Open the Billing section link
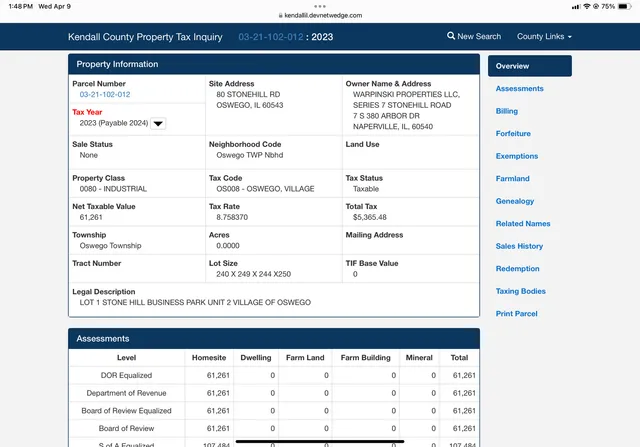640x447 pixels. pos(507,111)
